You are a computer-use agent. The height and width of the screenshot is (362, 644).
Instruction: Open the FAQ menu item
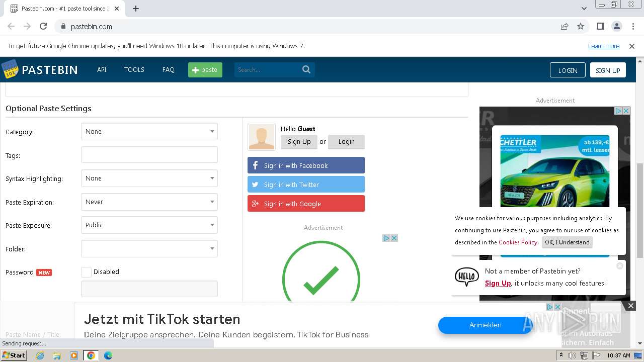pyautogui.click(x=168, y=70)
